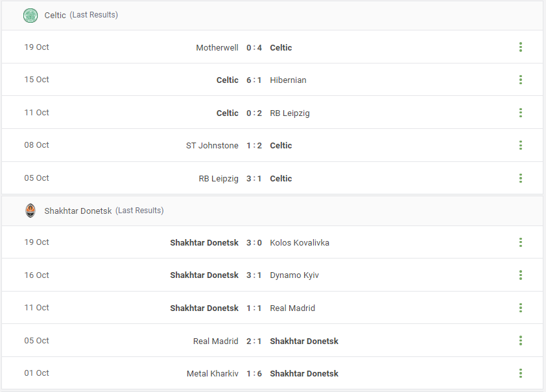Open three-dot menu for ST Johnstone match
The width and height of the screenshot is (546, 392).
pyautogui.click(x=521, y=145)
